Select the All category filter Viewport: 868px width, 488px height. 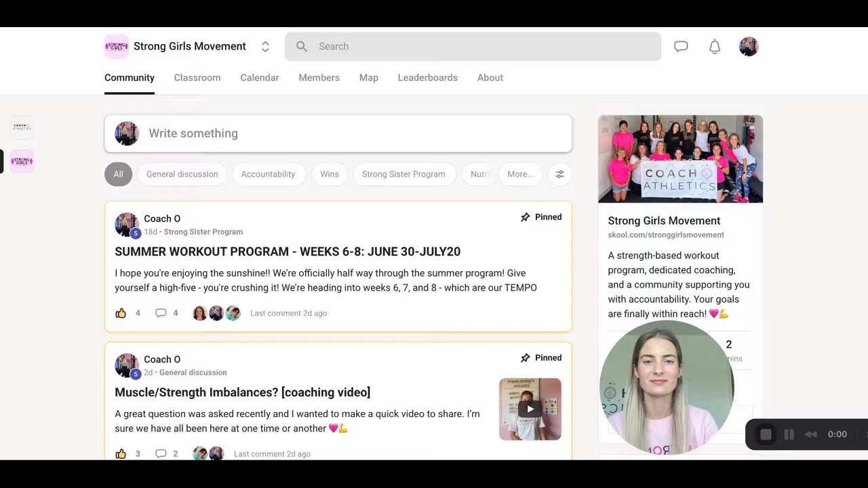(x=118, y=174)
